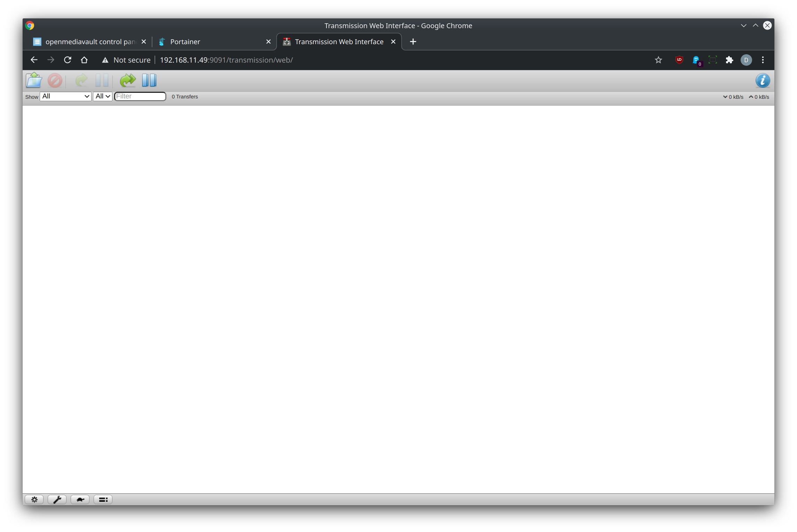Expand the tracker filter All dropdown
This screenshot has width=797, height=532.
click(103, 96)
